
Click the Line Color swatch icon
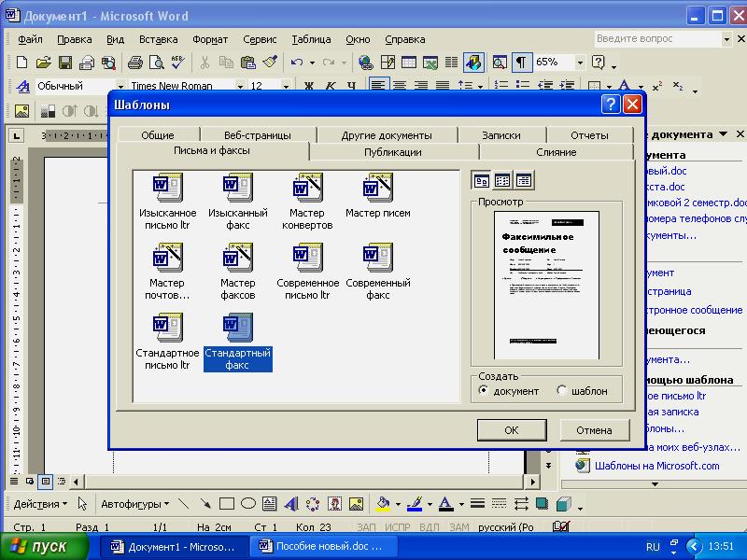(415, 504)
